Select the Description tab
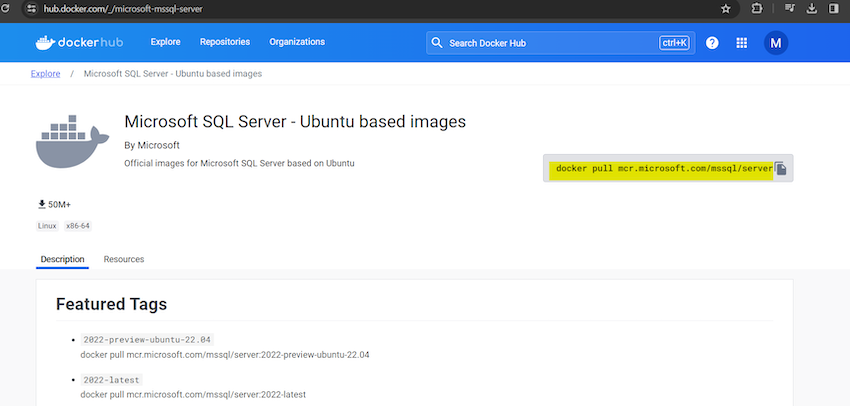Image resolution: width=850 pixels, height=406 pixels. (x=62, y=259)
